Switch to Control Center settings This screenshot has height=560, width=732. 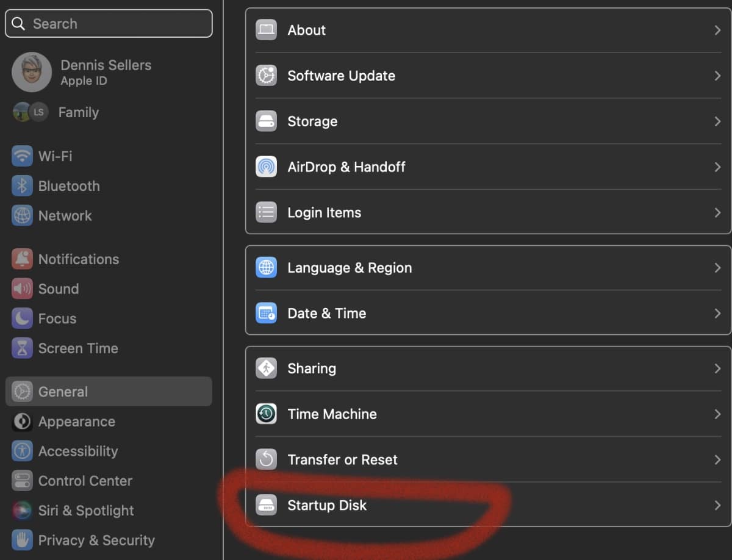(x=85, y=481)
